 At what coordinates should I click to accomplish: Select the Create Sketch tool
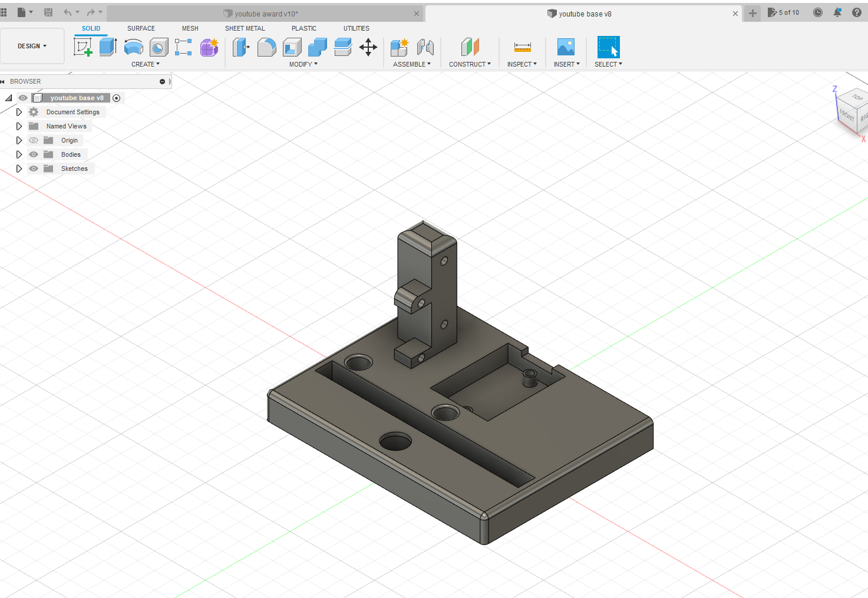coord(83,47)
